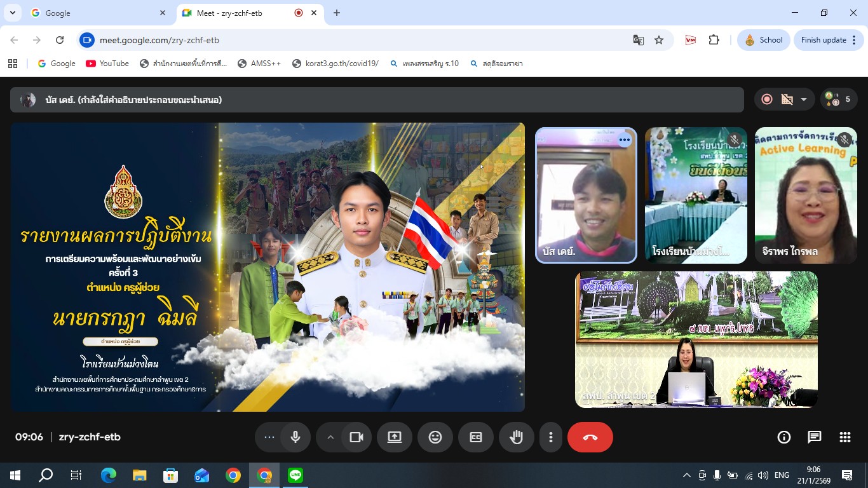868x488 pixels.
Task: Open more options three-dot menu in call bar
Action: coord(551,437)
